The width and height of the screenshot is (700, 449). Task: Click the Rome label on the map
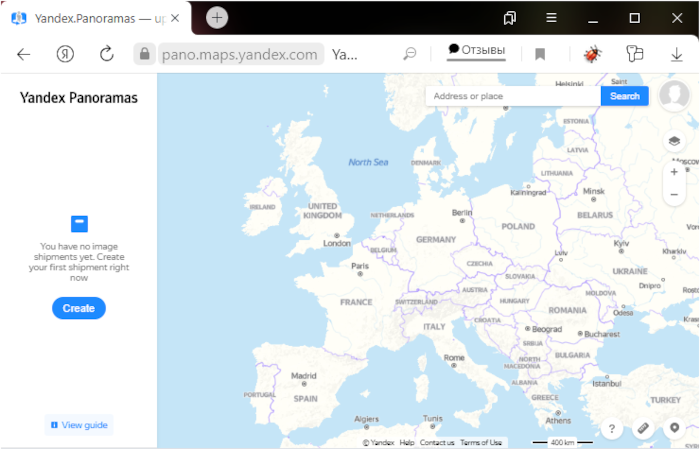coord(454,358)
